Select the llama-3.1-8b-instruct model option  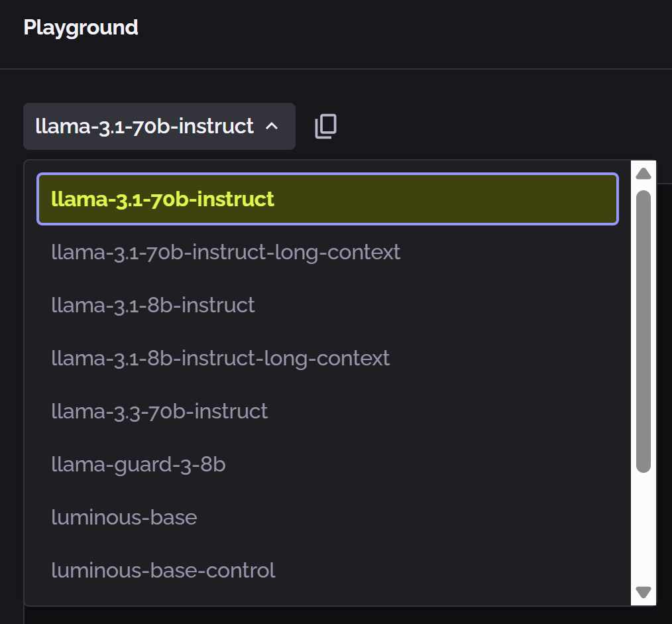[153, 305]
